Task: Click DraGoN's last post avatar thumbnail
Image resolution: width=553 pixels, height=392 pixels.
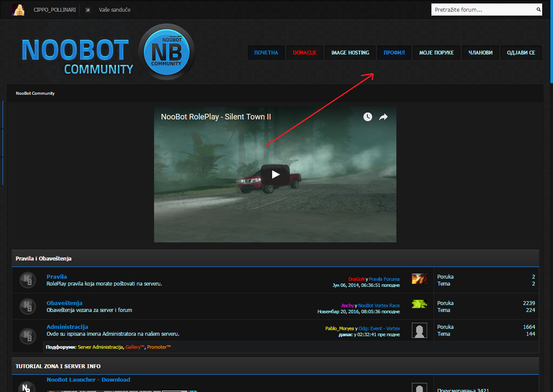Action: click(419, 279)
